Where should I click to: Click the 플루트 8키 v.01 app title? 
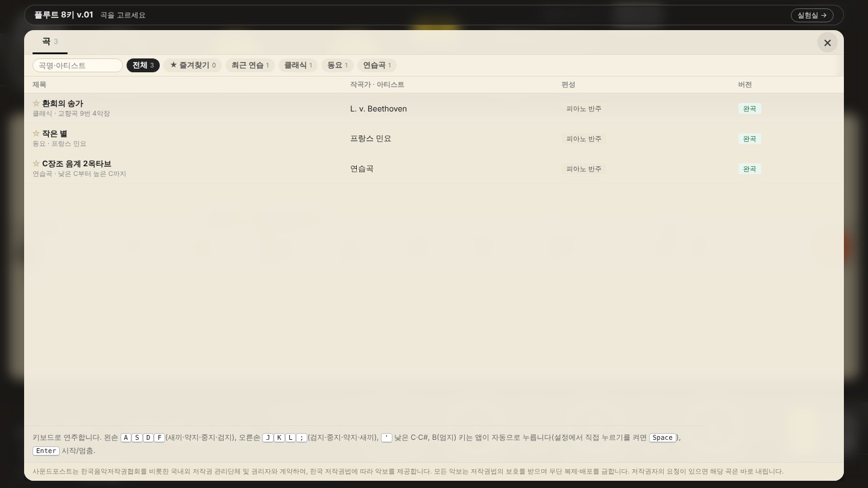click(x=63, y=14)
